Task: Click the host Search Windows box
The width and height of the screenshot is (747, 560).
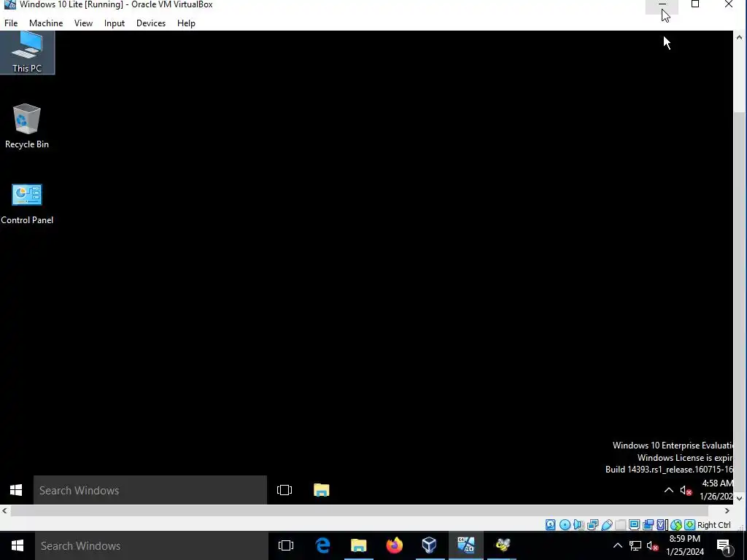Action: [152, 545]
